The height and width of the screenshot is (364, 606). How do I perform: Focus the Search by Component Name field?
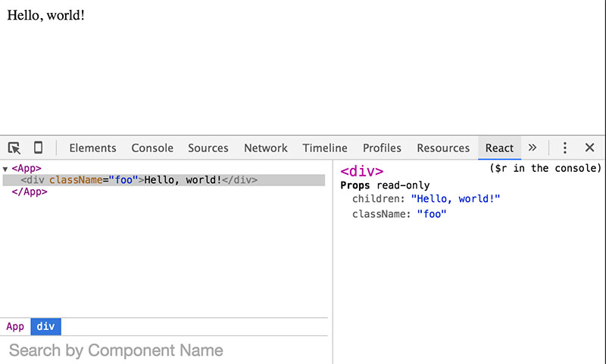click(164, 350)
